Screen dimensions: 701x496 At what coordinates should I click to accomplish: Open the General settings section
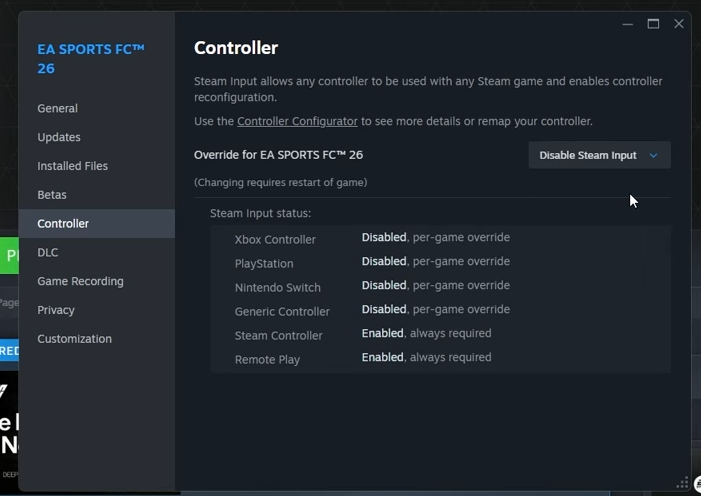tap(57, 108)
